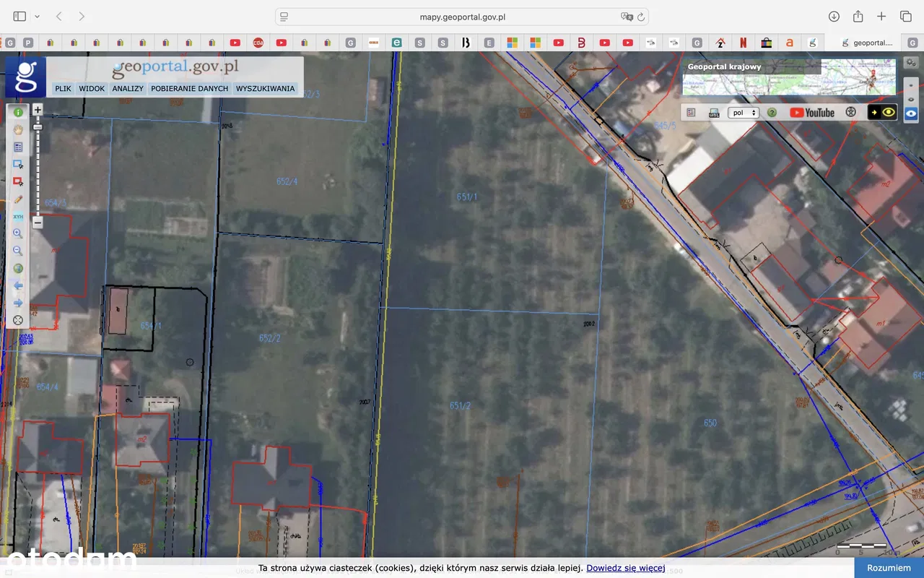This screenshot has width=924, height=578.
Task: Select the pencil drawing tool
Action: tap(18, 199)
